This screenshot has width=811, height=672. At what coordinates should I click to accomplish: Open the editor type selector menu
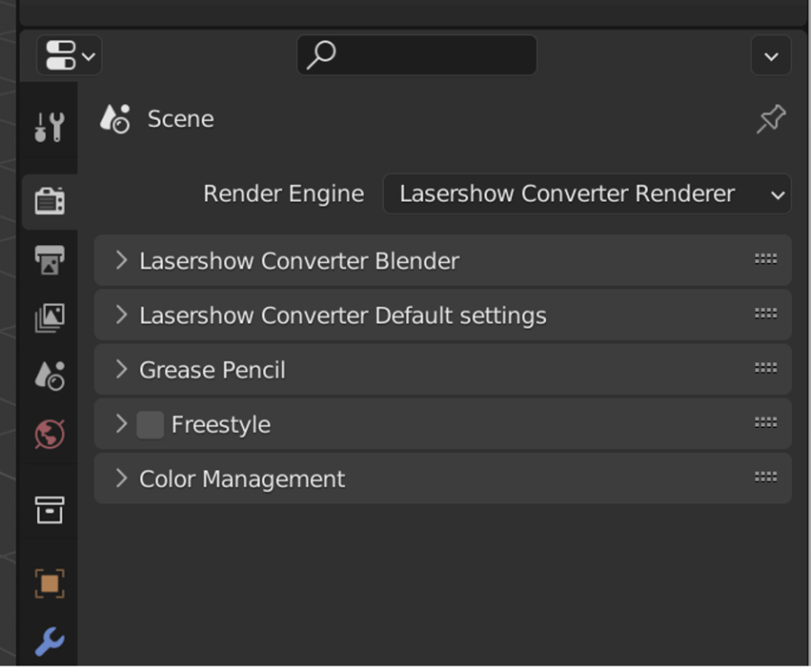68,56
